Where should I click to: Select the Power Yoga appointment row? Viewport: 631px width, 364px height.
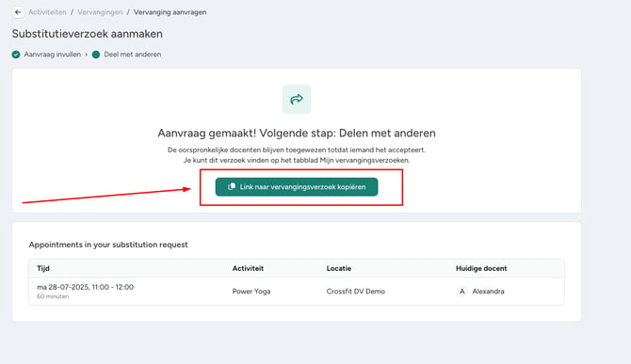pyautogui.click(x=297, y=292)
